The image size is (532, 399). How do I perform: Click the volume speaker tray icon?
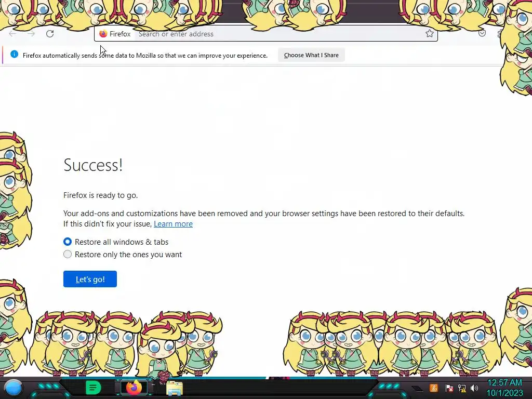474,388
